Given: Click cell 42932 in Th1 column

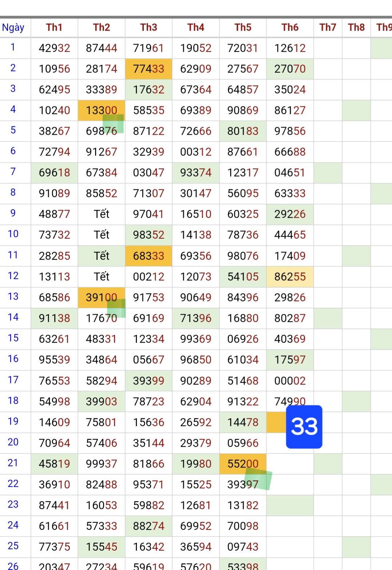Looking at the screenshot, I should pos(54,48).
